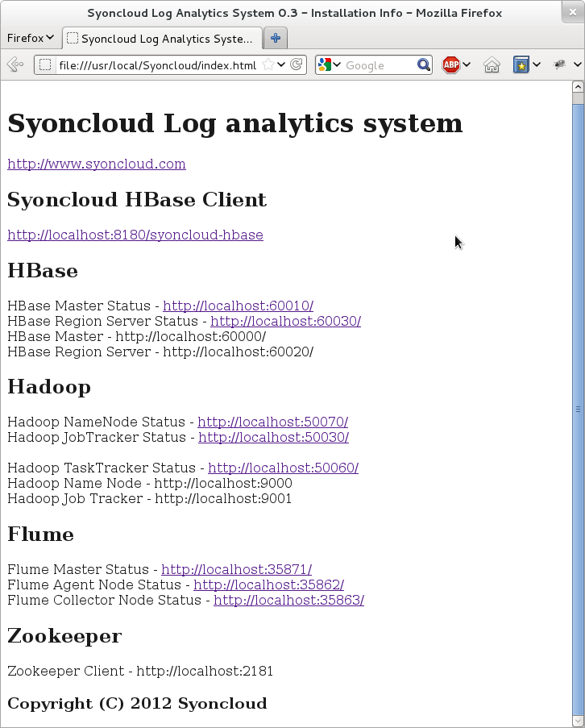This screenshot has height=728, width=585.
Task: Open Hadoop TaskTracker Status link localhost:50060
Action: (283, 468)
